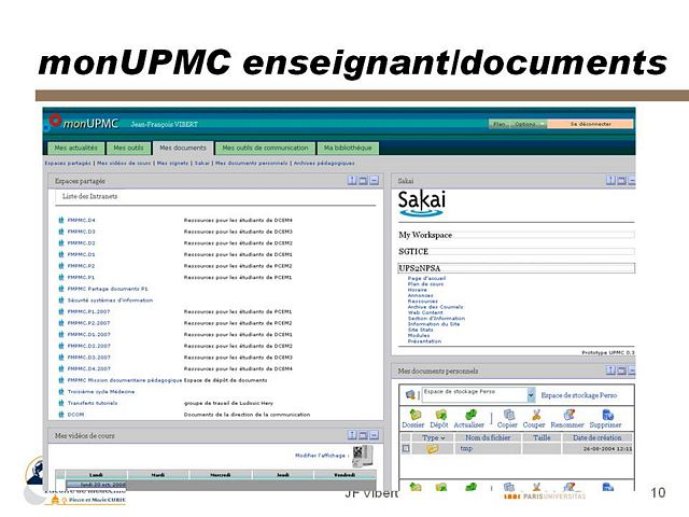Go to Mes signets in the submenu
The width and height of the screenshot is (689, 517).
173,163
